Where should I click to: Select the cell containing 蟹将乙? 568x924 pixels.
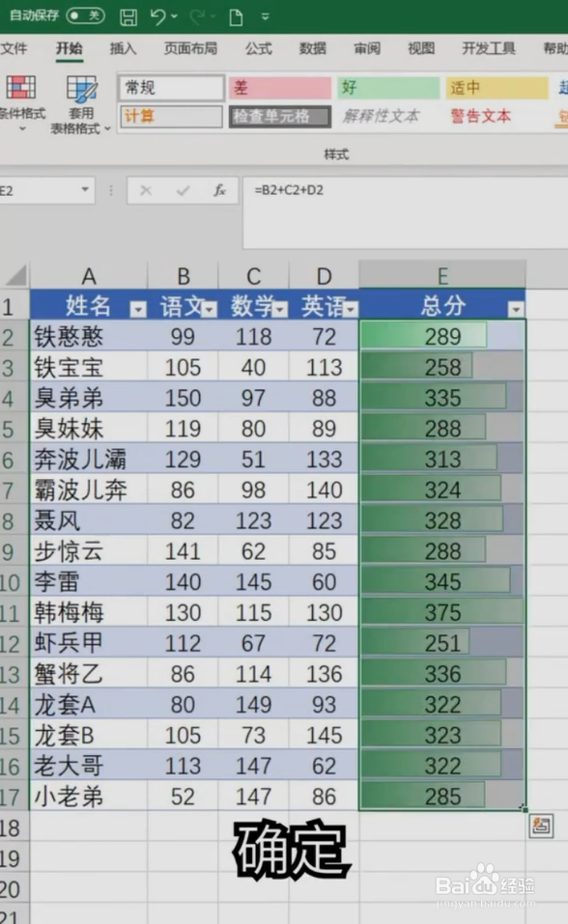(x=89, y=674)
